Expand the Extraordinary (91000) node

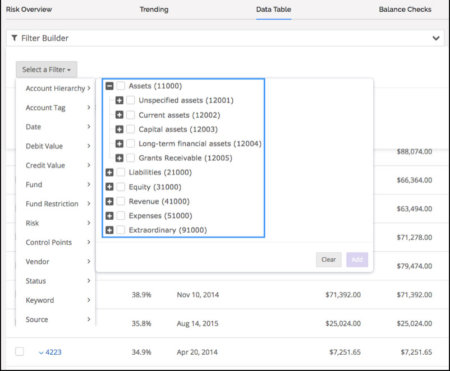click(x=109, y=230)
